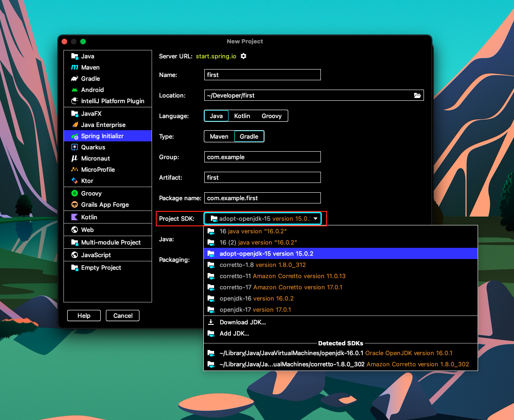Click the Location path field

click(314, 95)
